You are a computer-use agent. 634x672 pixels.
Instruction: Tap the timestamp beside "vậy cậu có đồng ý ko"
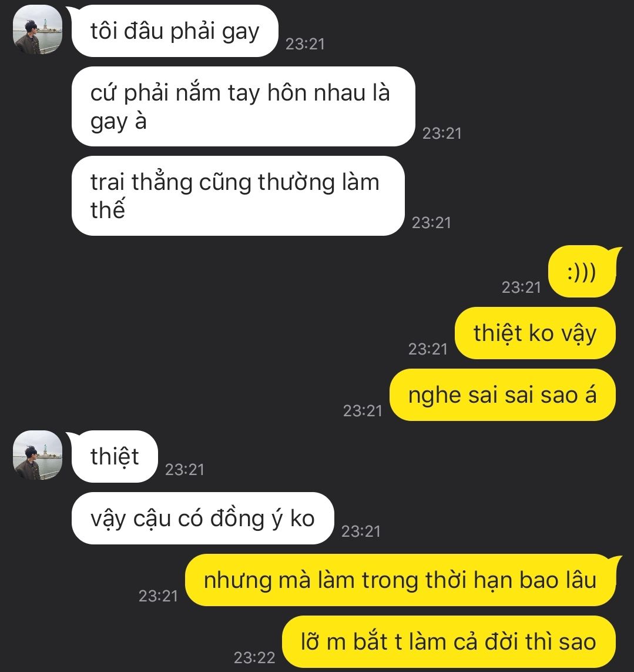click(361, 531)
